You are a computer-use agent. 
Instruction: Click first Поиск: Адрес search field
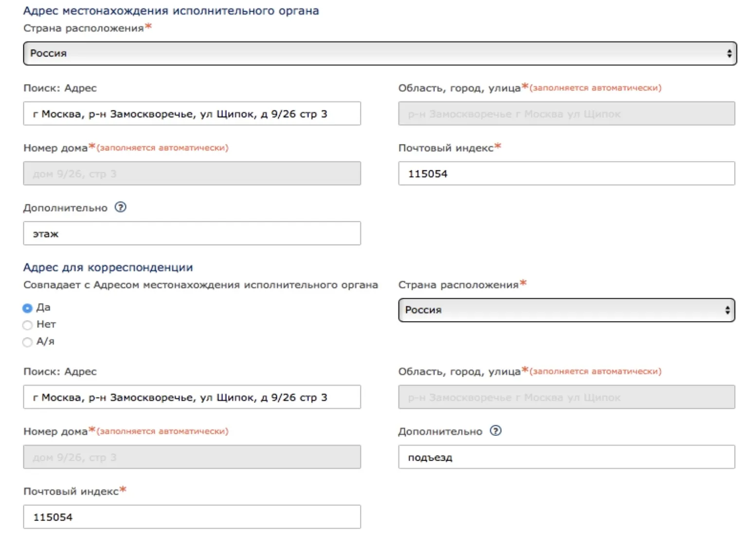point(192,114)
